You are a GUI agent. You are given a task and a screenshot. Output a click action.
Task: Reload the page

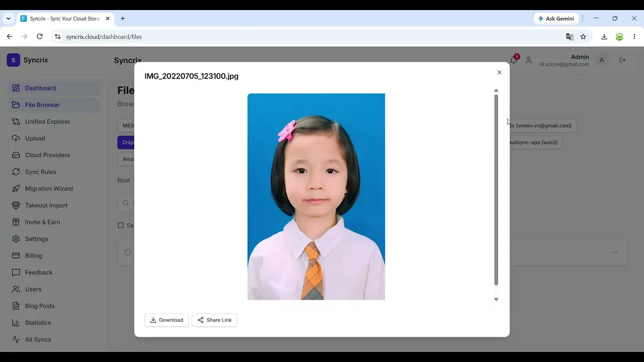click(x=40, y=37)
